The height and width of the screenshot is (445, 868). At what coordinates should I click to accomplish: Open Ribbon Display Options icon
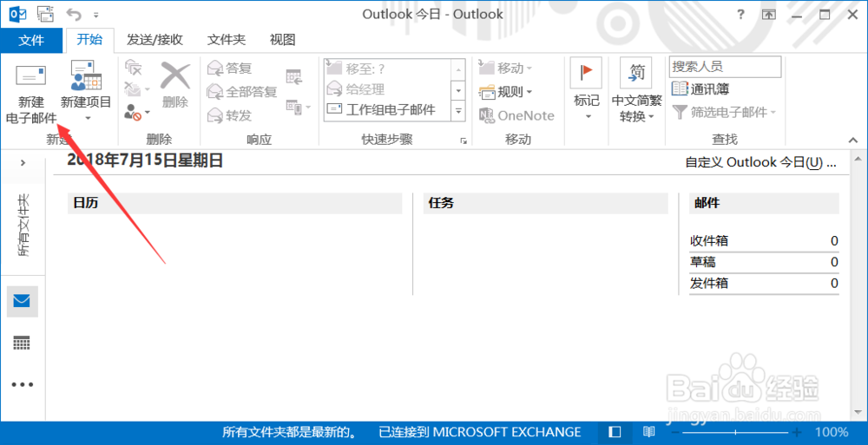[x=769, y=15]
